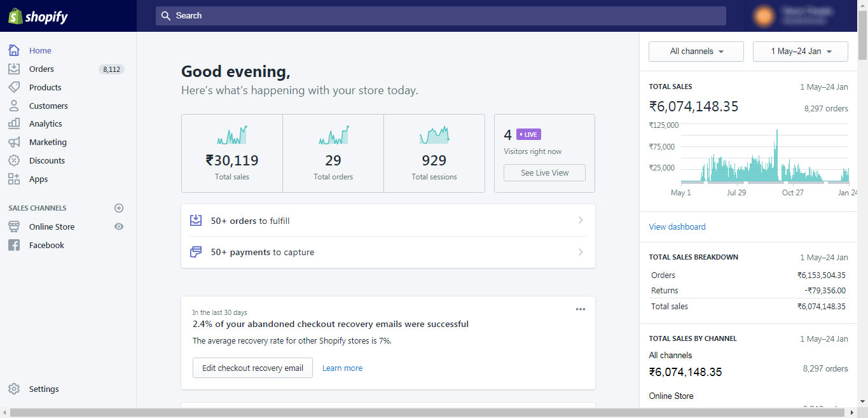Image resolution: width=868 pixels, height=418 pixels.
Task: Click the search magnifier icon
Action: (x=166, y=15)
